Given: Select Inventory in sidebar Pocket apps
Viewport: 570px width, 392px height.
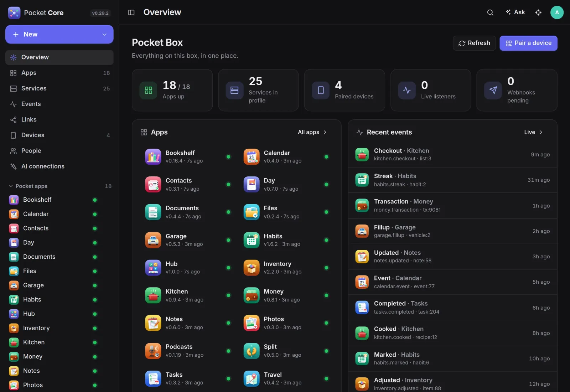Looking at the screenshot, I should [53, 328].
